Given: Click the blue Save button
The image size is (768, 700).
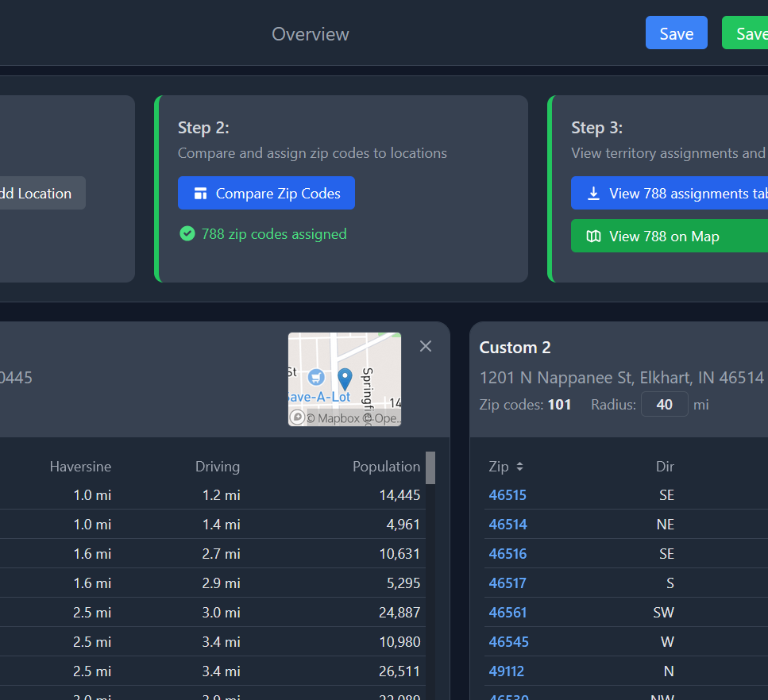Looking at the screenshot, I should (676, 33).
